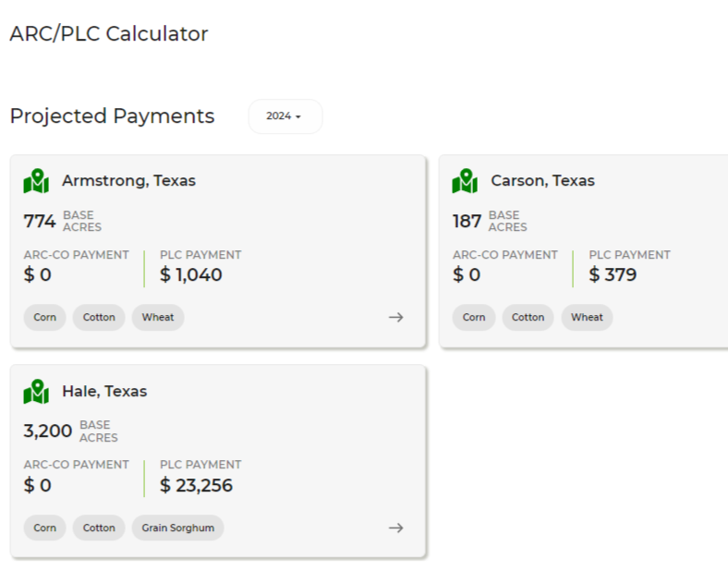Open Armstrong county details arrow

point(395,317)
